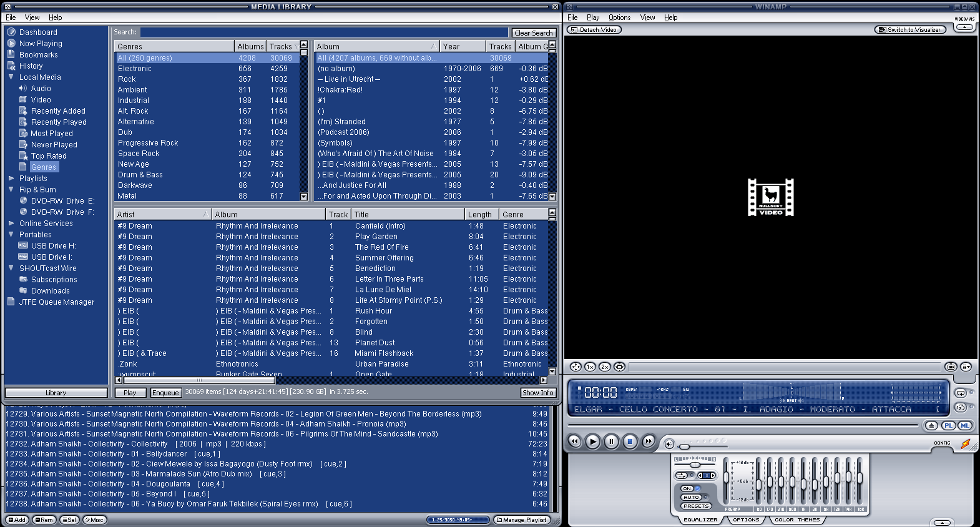Collapse the SHOUTcast Wire tree node
The height and width of the screenshot is (527, 980).
click(11, 268)
